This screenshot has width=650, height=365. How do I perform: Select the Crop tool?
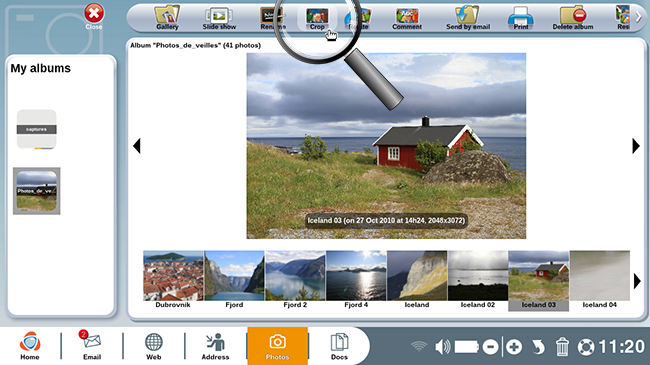click(317, 18)
